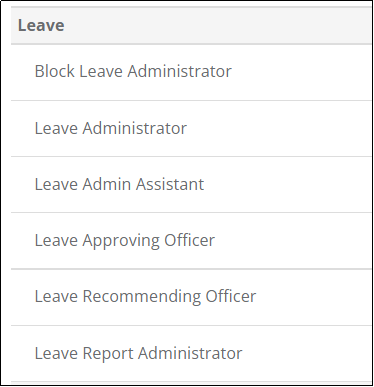
Task: Choose the Leave Admin Assistant role
Action: coord(191,184)
